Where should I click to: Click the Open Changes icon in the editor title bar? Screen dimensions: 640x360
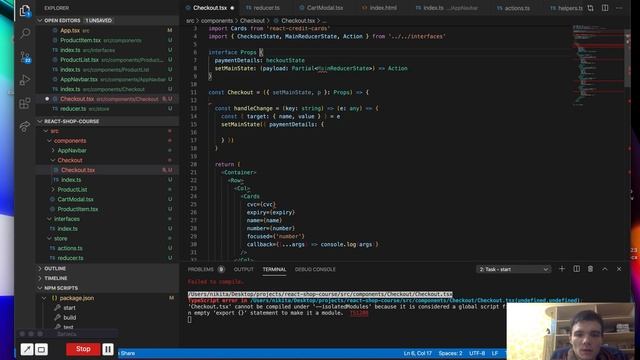591,8
